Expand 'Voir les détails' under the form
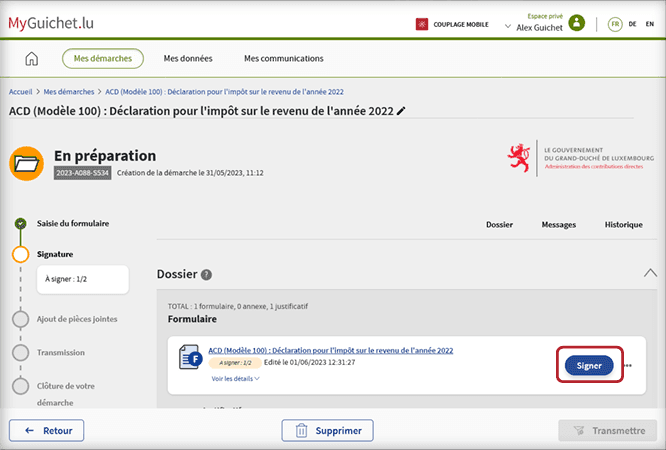 (x=235, y=379)
